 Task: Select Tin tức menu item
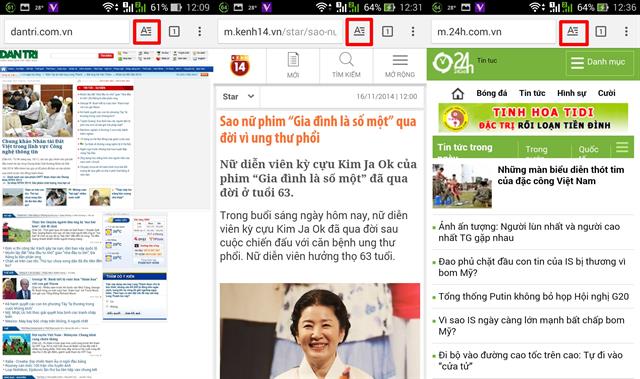[x=532, y=93]
